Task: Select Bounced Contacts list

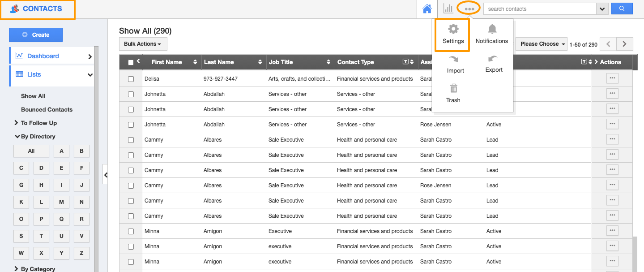Action: [47, 109]
